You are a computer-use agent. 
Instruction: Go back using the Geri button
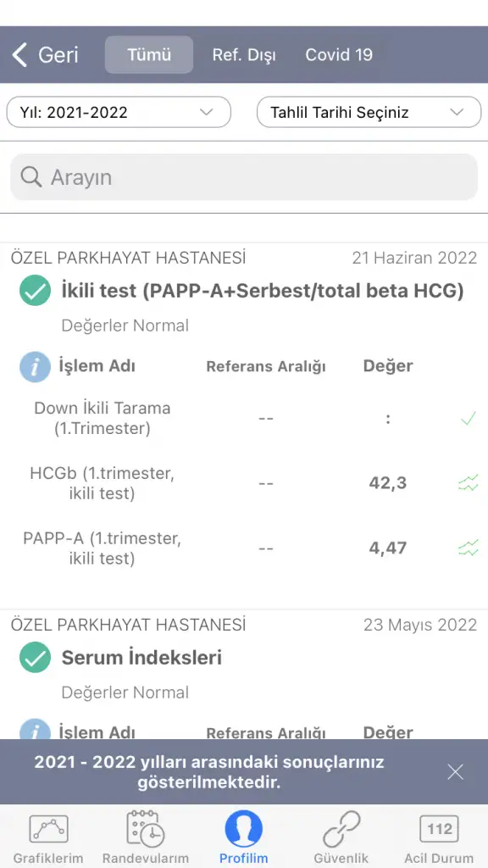pyautogui.click(x=46, y=55)
